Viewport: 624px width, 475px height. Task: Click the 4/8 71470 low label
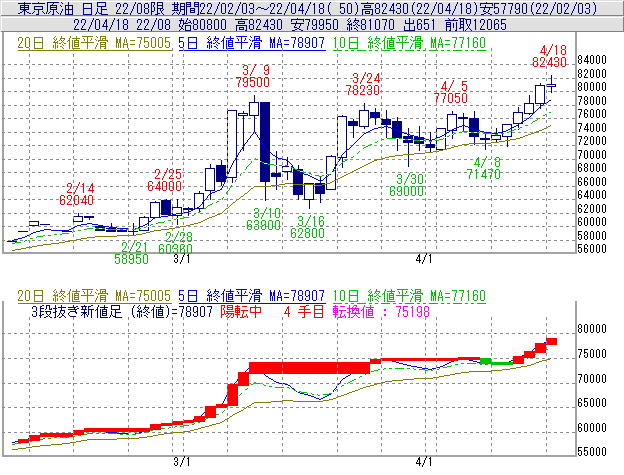click(484, 168)
